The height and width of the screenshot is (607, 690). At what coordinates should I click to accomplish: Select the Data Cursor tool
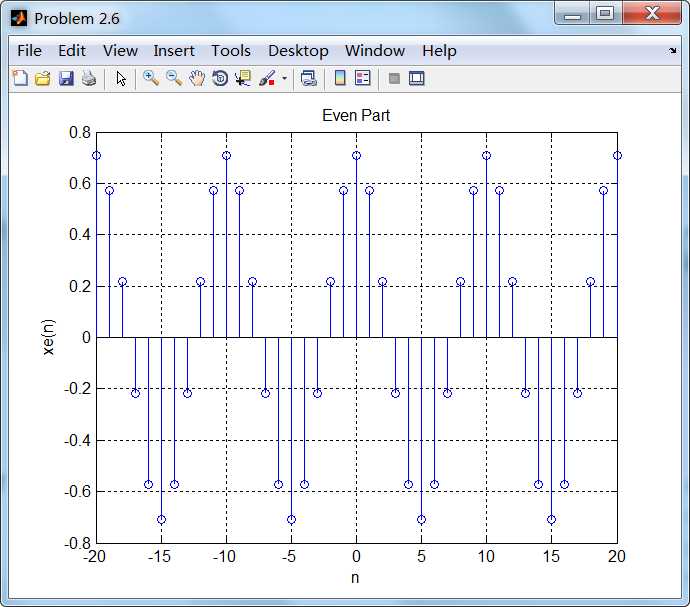pos(243,78)
